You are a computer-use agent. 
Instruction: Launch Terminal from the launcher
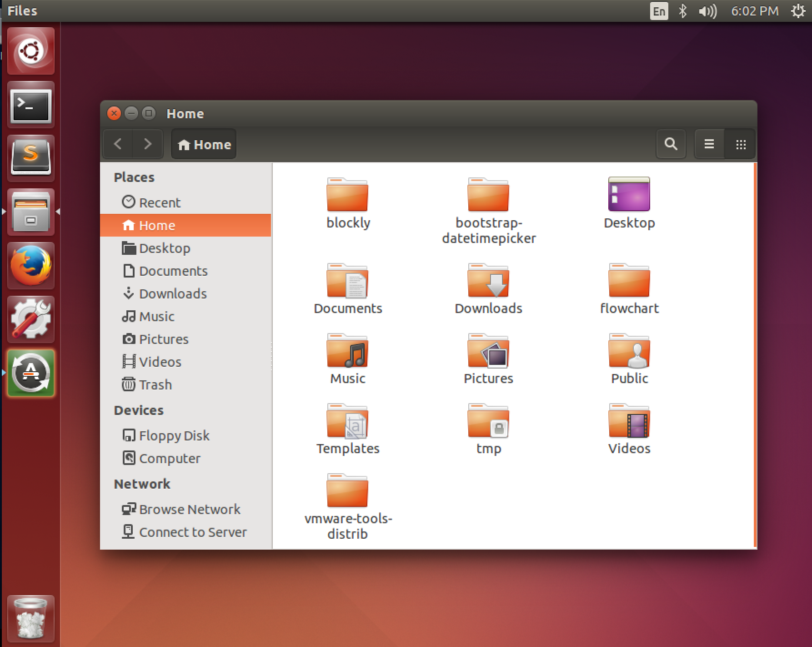coord(31,105)
